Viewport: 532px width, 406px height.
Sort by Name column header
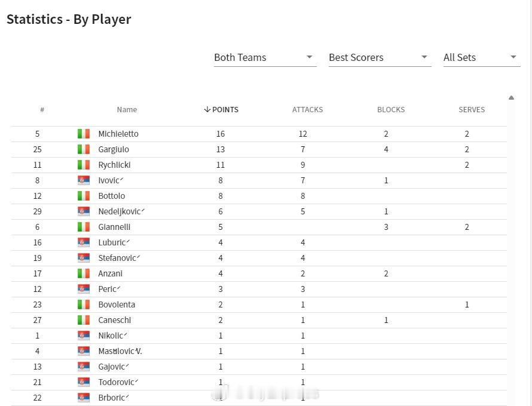pyautogui.click(x=127, y=110)
